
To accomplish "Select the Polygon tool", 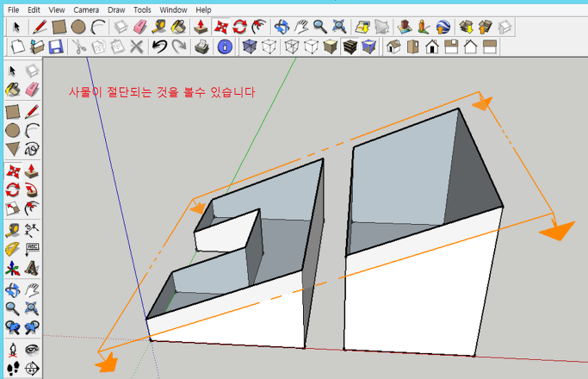I will coord(12,149).
